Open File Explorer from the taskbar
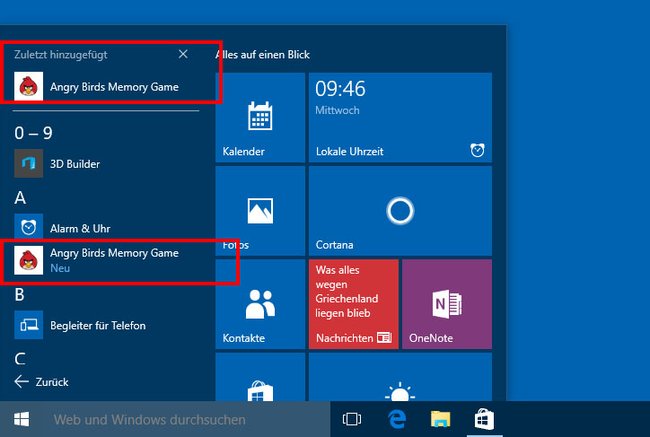650x437 pixels. (x=440, y=419)
